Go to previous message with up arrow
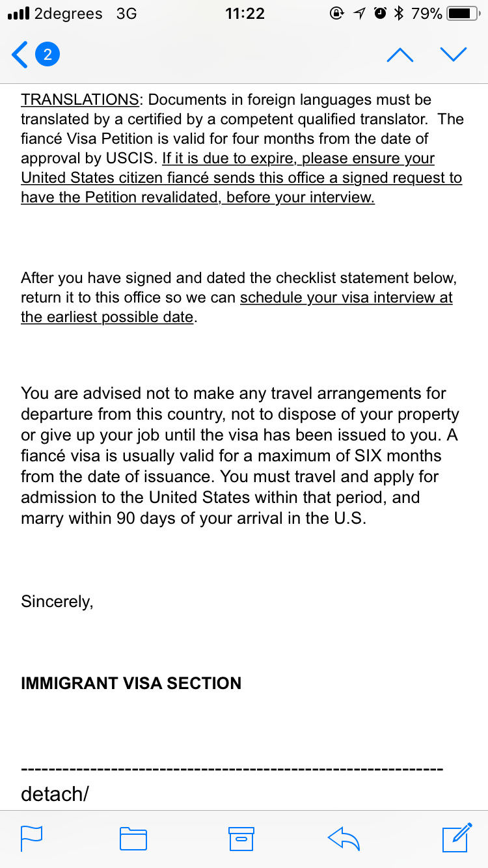The width and height of the screenshot is (488, 868). pos(400,55)
